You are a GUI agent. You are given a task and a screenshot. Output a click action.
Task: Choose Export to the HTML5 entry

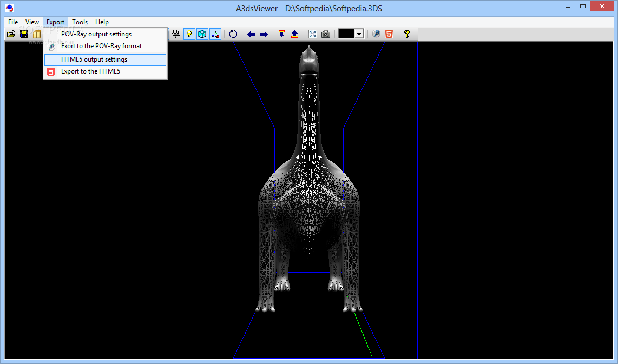pyautogui.click(x=105, y=71)
